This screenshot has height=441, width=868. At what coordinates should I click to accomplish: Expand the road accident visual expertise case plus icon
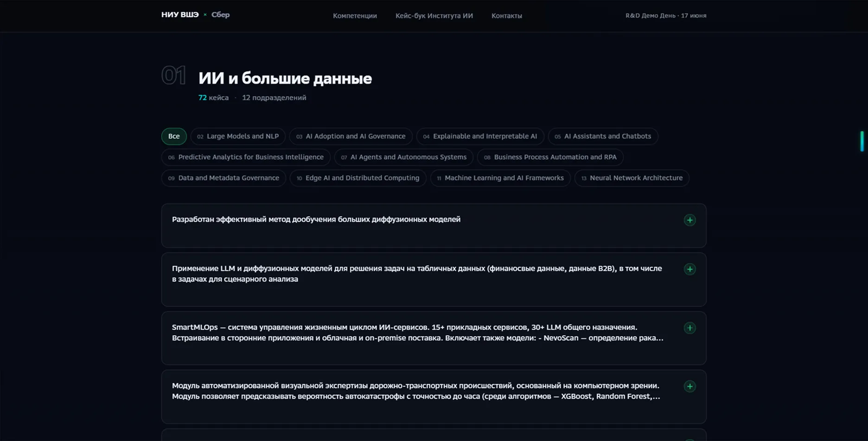689,386
